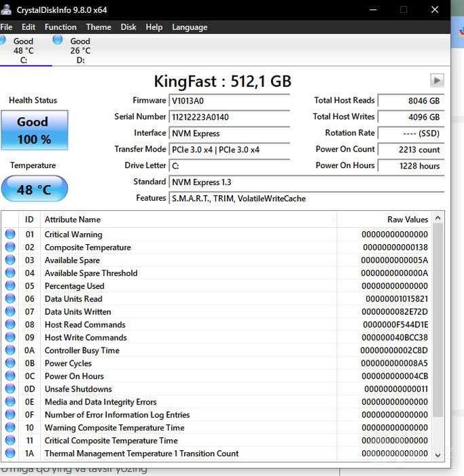Viewport: 464px width, 476px height.
Task: Click the attribute list scroll down arrow
Action: 438,455
